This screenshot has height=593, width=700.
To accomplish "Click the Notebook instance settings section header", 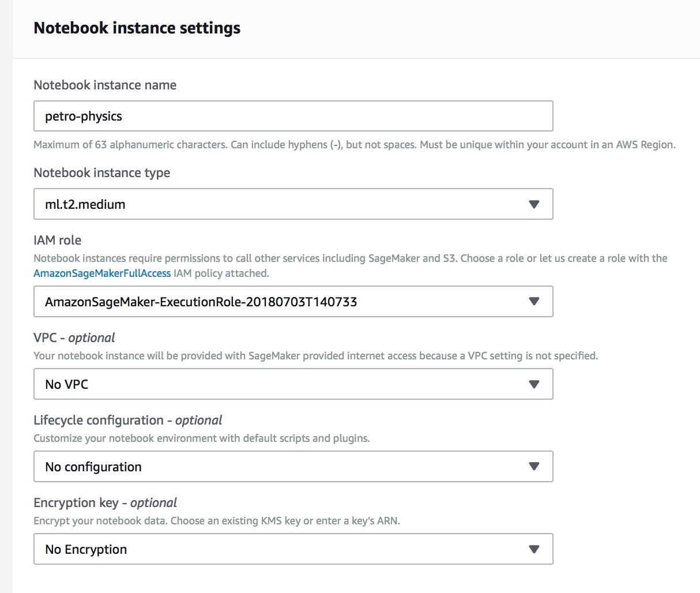I will tap(137, 27).
